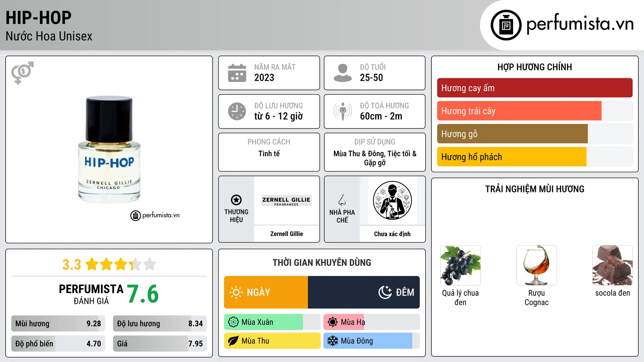The image size is (644, 362).
Task: Click the HIP-HOP perfume title
Action: 38,18
